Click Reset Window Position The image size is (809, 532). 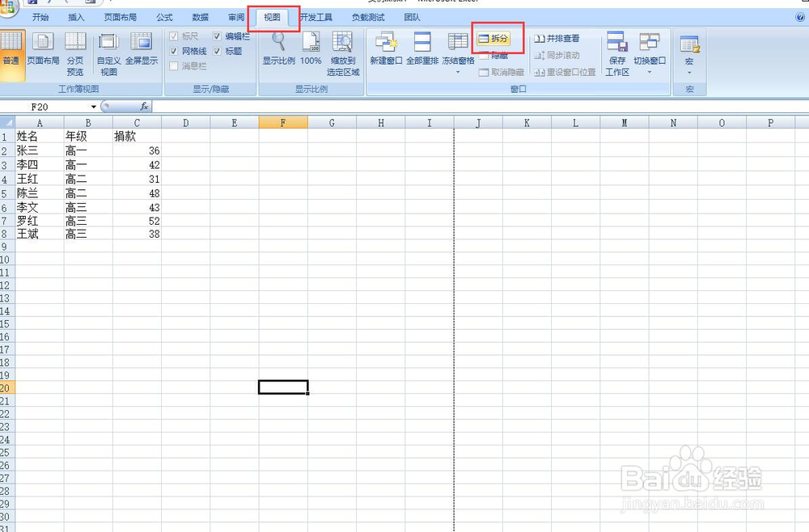(565, 72)
